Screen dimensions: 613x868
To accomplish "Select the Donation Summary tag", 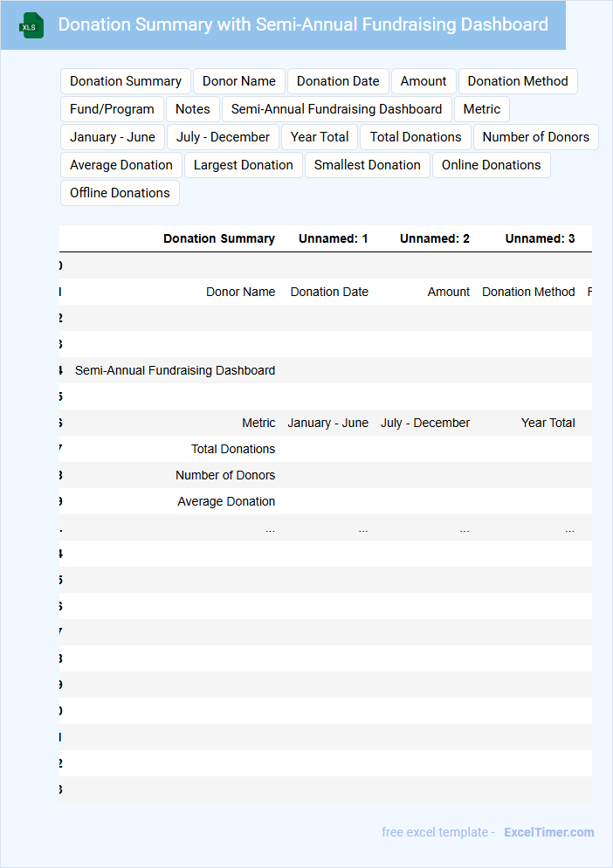I will pyautogui.click(x=126, y=81).
